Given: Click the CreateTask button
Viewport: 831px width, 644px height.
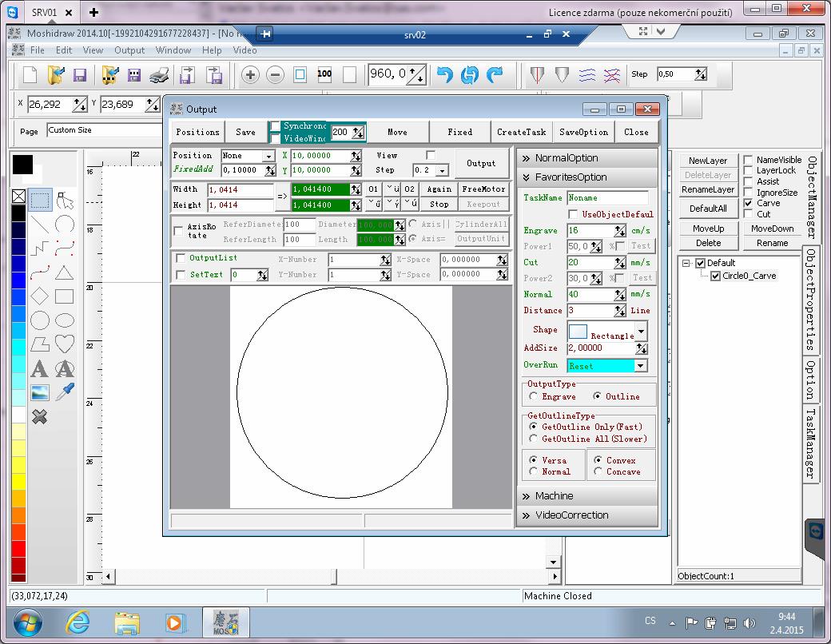Looking at the screenshot, I should pyautogui.click(x=521, y=132).
